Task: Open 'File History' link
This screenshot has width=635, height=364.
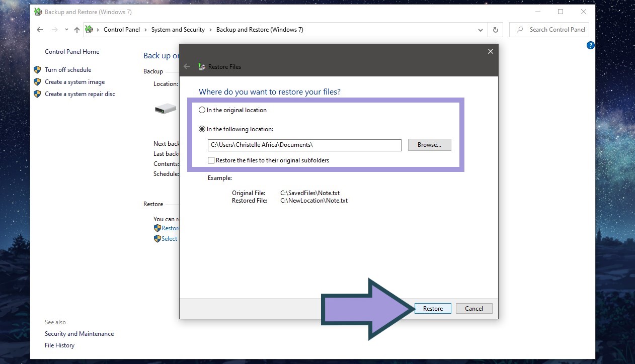Action: [59, 345]
